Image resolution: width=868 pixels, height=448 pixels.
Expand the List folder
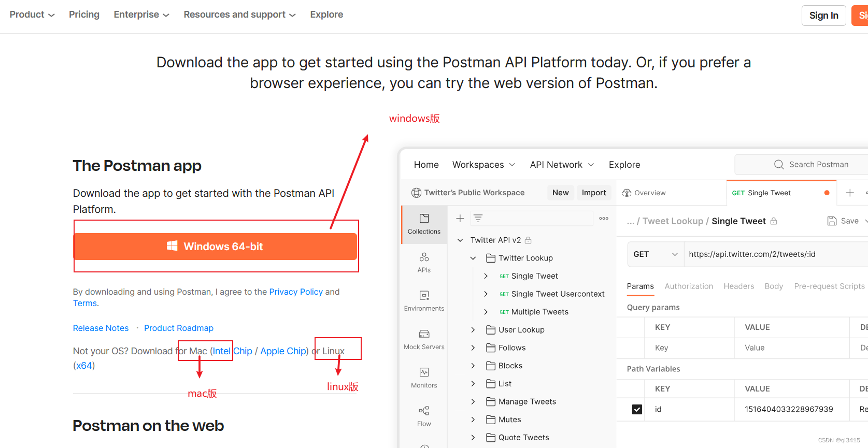pos(473,384)
